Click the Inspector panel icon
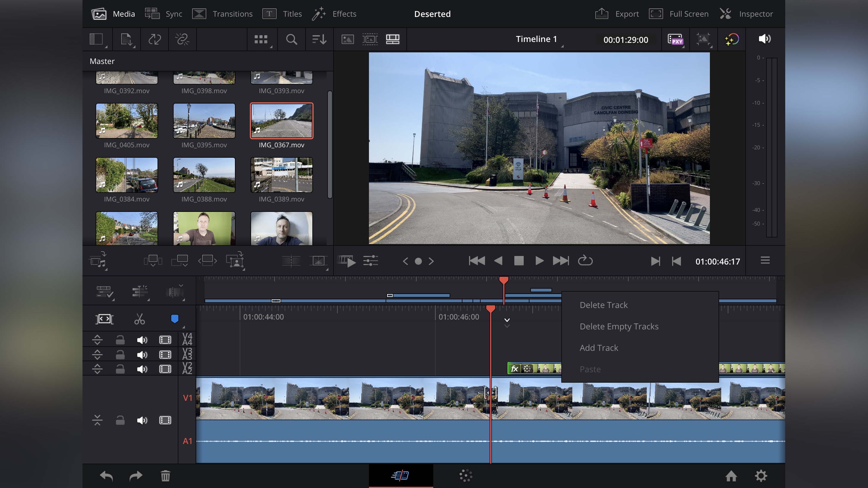The height and width of the screenshot is (488, 868). click(726, 13)
